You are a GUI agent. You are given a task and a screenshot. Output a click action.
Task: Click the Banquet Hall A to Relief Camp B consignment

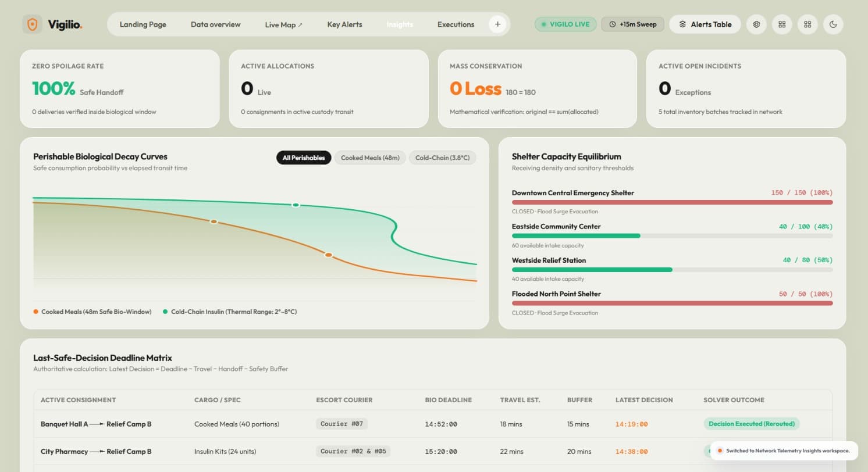pos(96,424)
